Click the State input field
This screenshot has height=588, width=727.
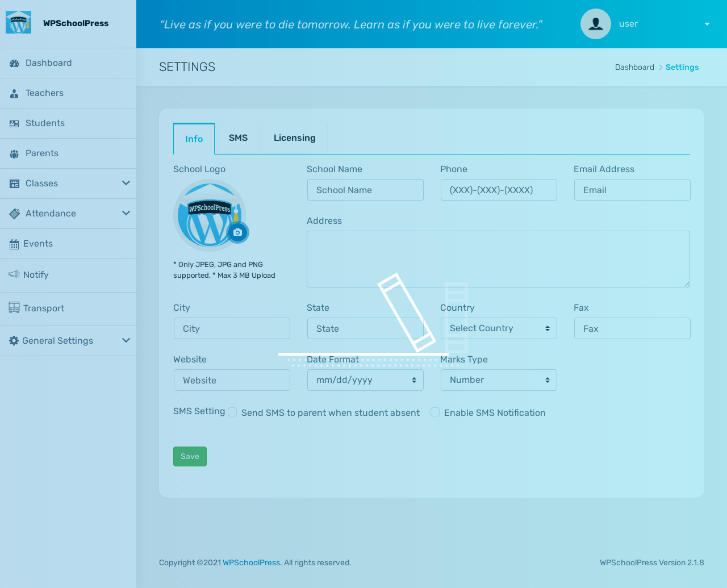click(x=365, y=328)
